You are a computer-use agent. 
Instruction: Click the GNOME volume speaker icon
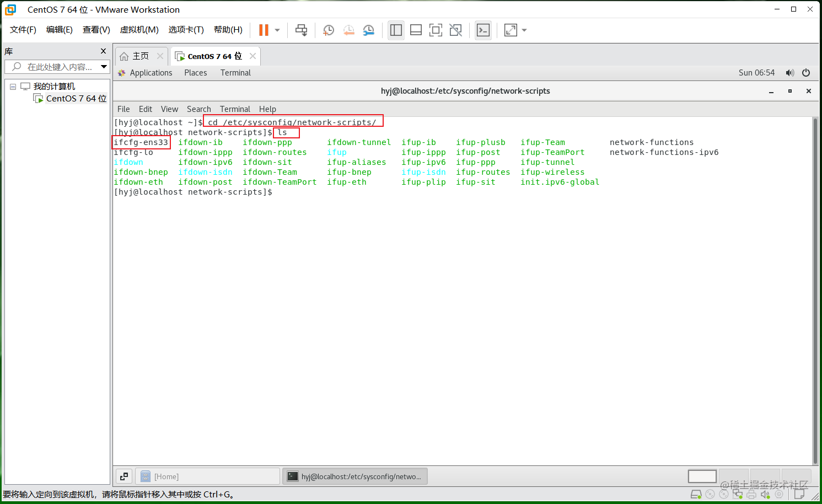[x=790, y=73]
